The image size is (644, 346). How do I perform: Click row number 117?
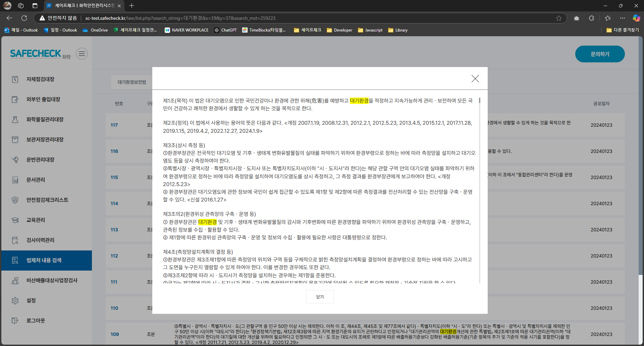coord(114,125)
